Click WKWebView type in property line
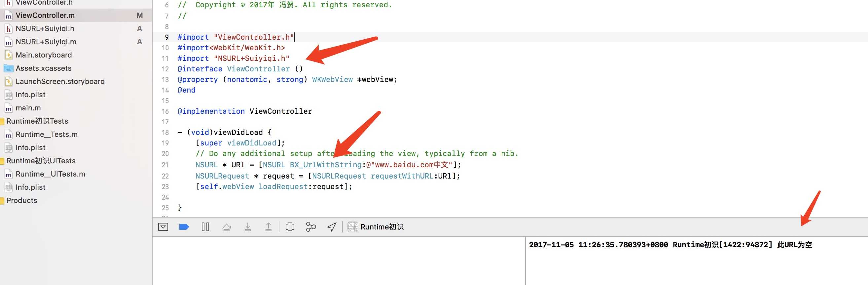The height and width of the screenshot is (285, 868). (332, 80)
